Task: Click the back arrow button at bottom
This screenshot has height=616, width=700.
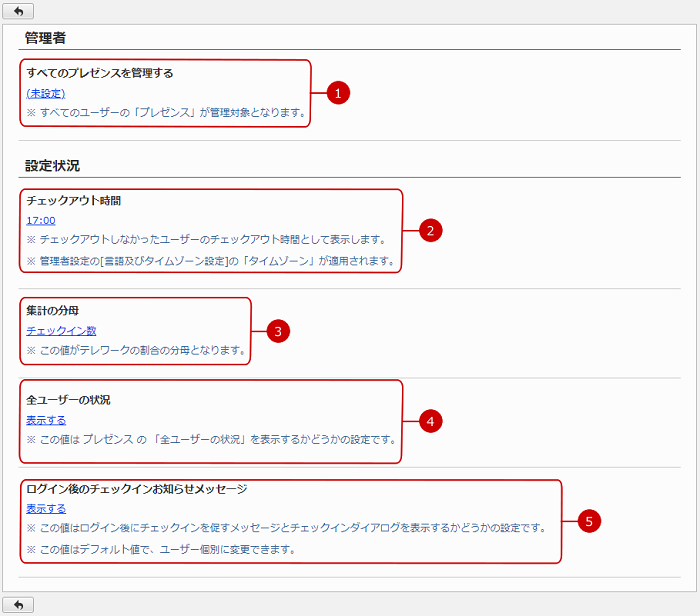Action: click(18, 604)
